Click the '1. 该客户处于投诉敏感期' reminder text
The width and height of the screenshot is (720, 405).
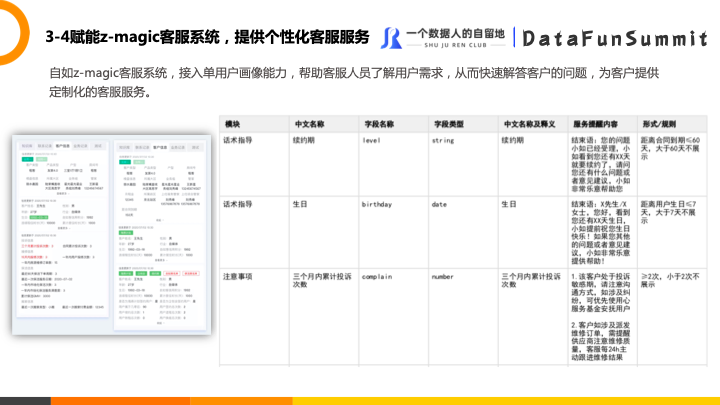pyautogui.click(x=601, y=292)
